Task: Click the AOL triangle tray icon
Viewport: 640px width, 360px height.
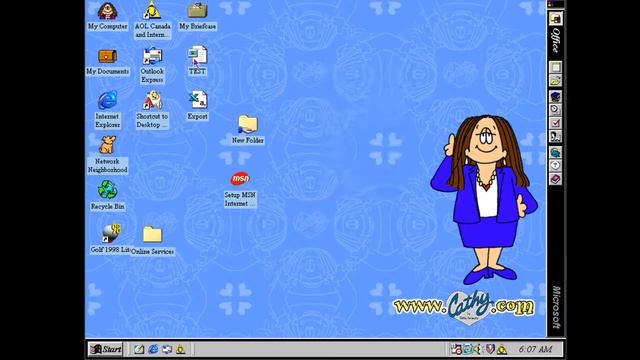Action: click(502, 349)
